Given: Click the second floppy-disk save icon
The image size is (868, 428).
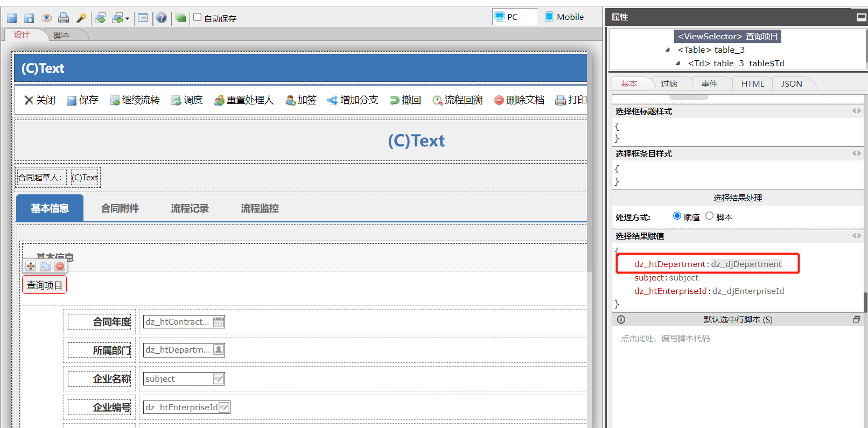Looking at the screenshot, I should pos(29,18).
